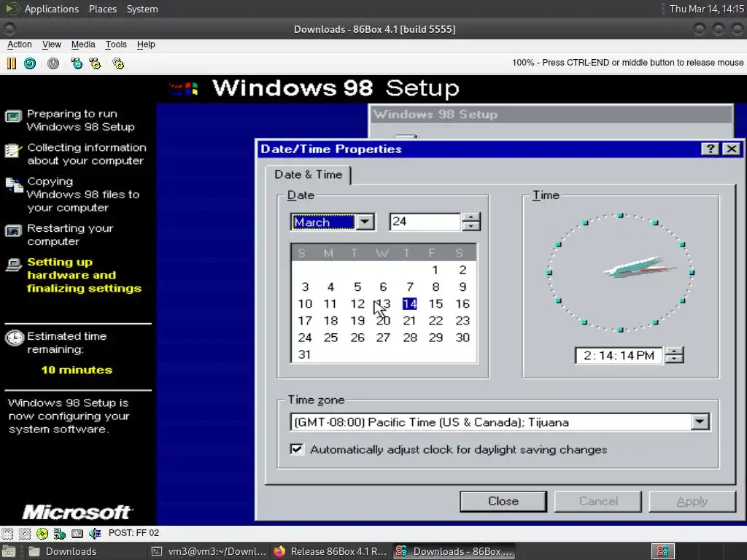This screenshot has width=747, height=560.
Task: Click the top panel date and time clock
Action: 706,9
